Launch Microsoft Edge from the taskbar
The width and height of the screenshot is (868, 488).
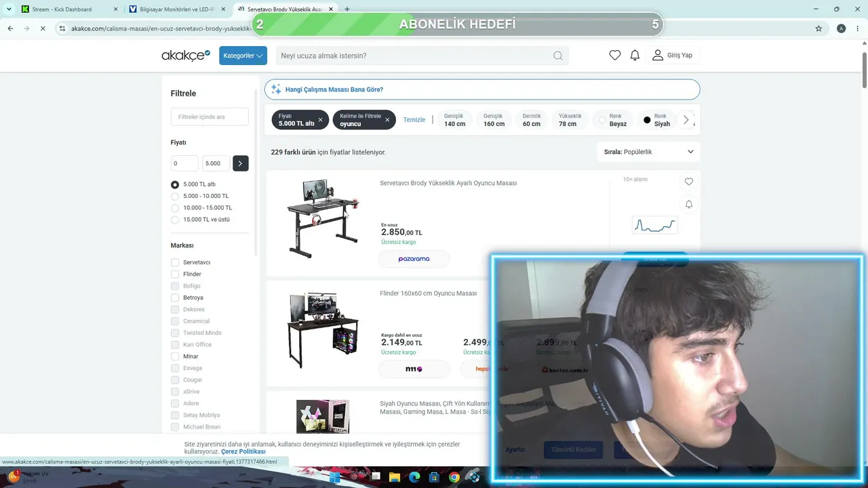414,477
